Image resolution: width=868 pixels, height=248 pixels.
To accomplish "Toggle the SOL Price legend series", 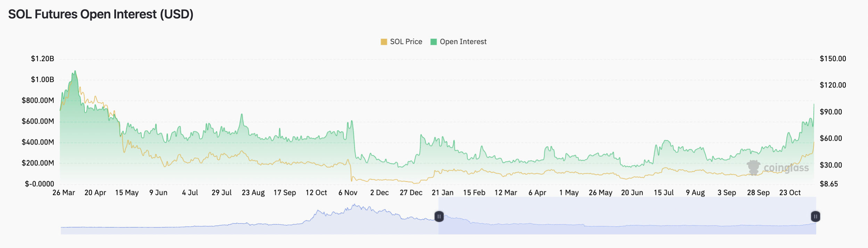I will [x=406, y=42].
